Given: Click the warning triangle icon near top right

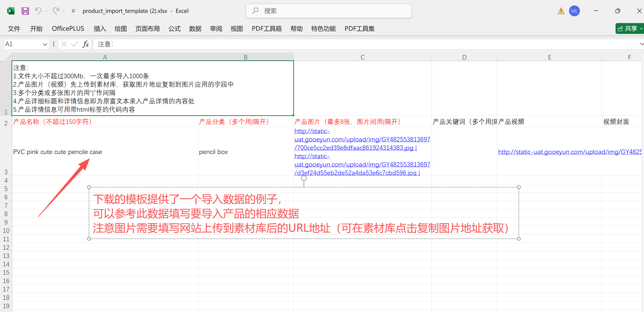Looking at the screenshot, I should coord(561,11).
